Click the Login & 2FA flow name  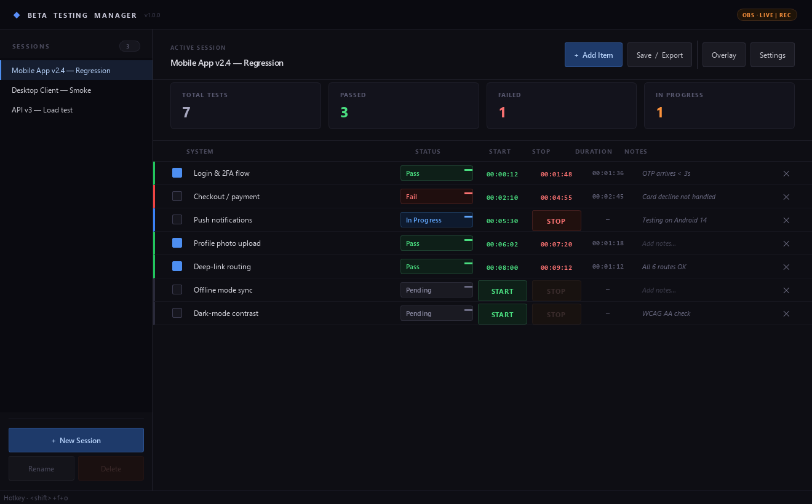pos(221,173)
